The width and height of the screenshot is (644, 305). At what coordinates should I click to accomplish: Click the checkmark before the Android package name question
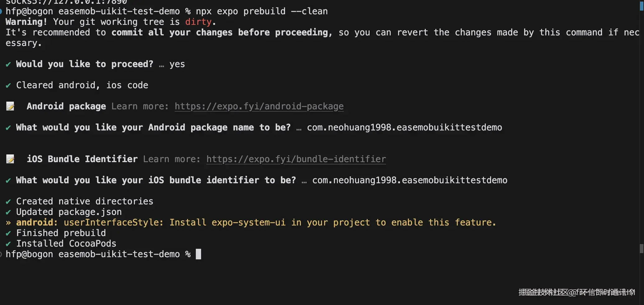click(8, 128)
